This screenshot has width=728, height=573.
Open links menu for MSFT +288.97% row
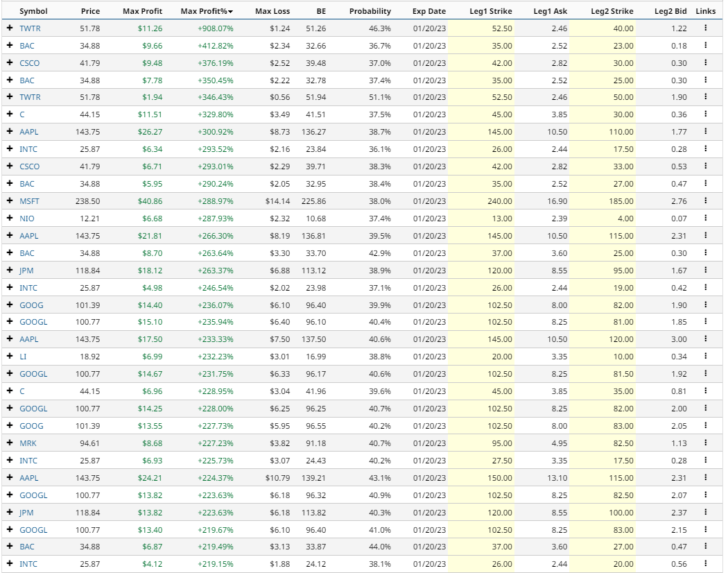705,200
